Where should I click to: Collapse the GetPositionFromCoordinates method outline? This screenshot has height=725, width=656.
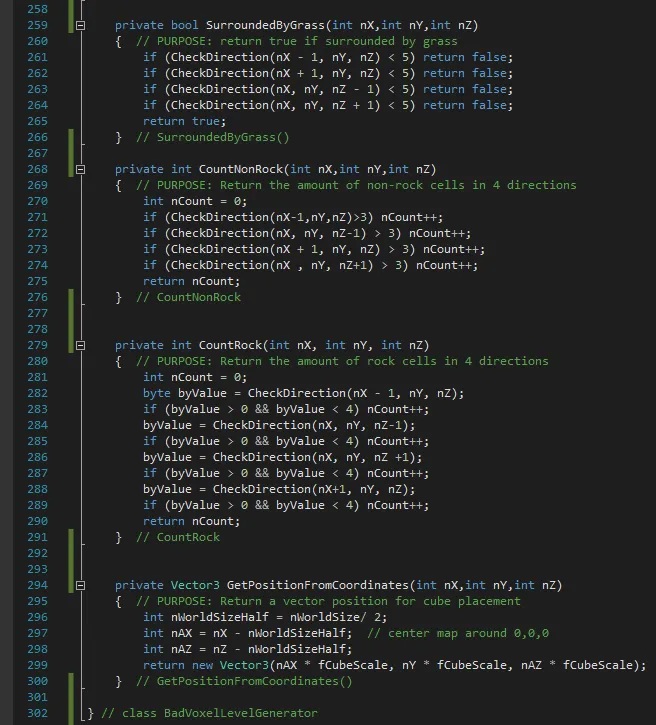click(80, 586)
